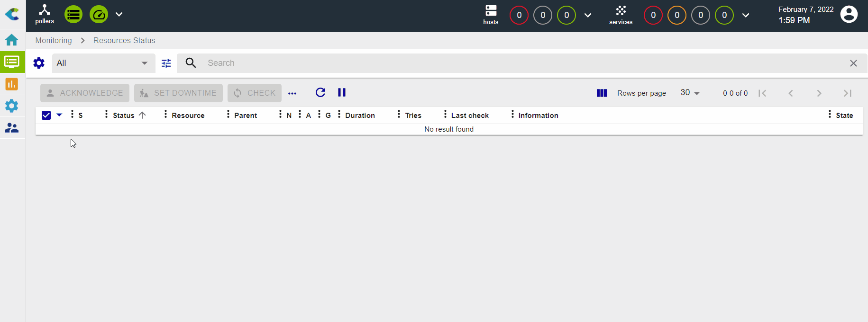
Task: Pause auto-refresh with the pause button
Action: [x=342, y=92]
